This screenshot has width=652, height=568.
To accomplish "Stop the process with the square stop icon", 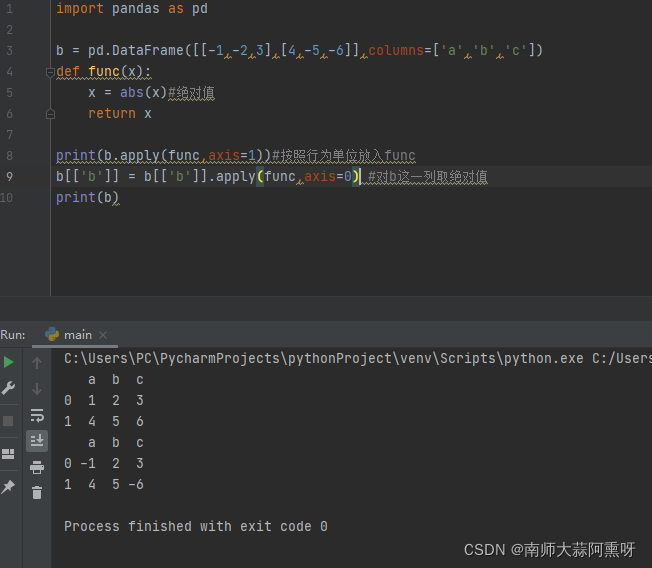I will coord(8,421).
